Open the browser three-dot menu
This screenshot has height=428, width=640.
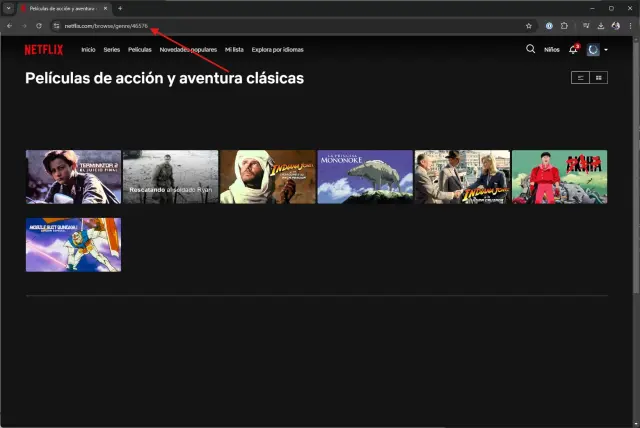629,25
